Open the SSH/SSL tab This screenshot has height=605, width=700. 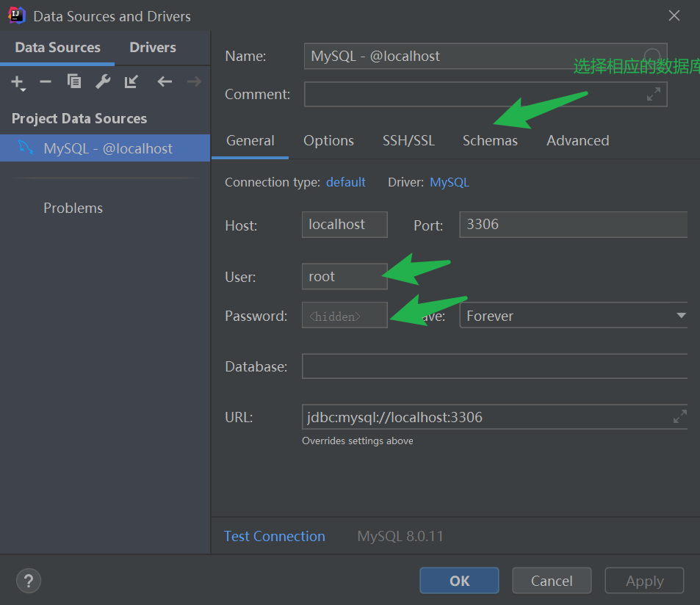(408, 140)
